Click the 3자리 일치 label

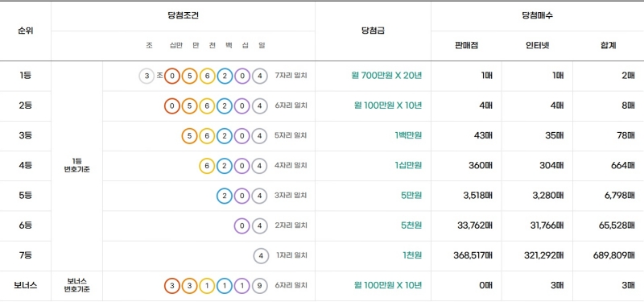coord(291,196)
